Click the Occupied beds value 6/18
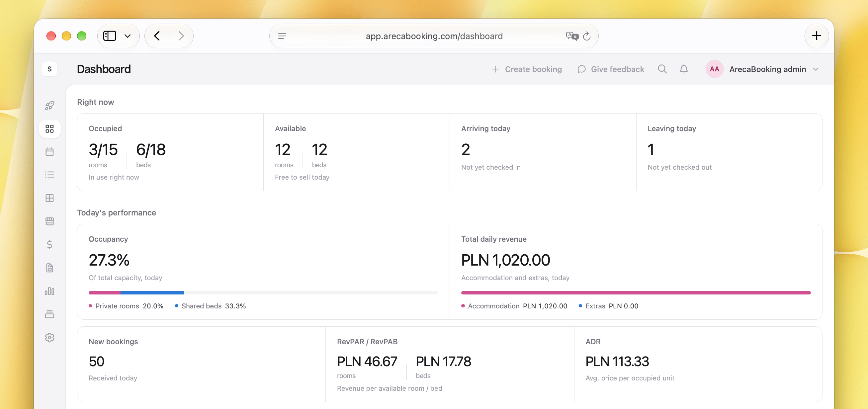This screenshot has height=409, width=868. point(151,149)
